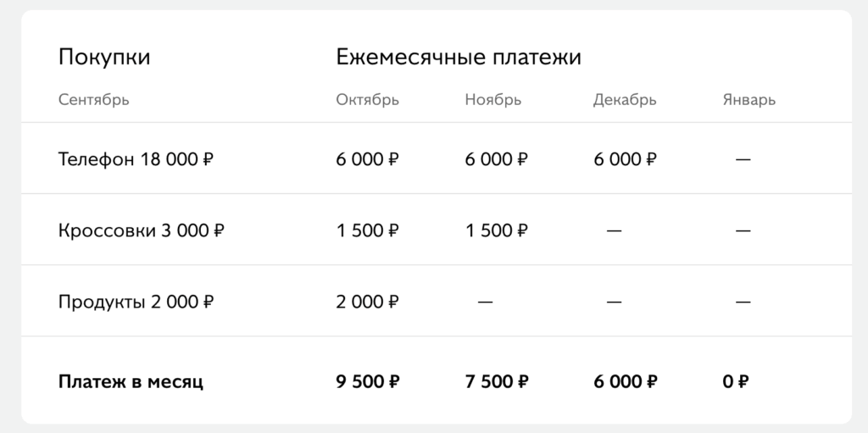Viewport: 868px width, 433px height.
Task: Select the Кроссовки 3 000 ₽ purchase
Action: (142, 230)
